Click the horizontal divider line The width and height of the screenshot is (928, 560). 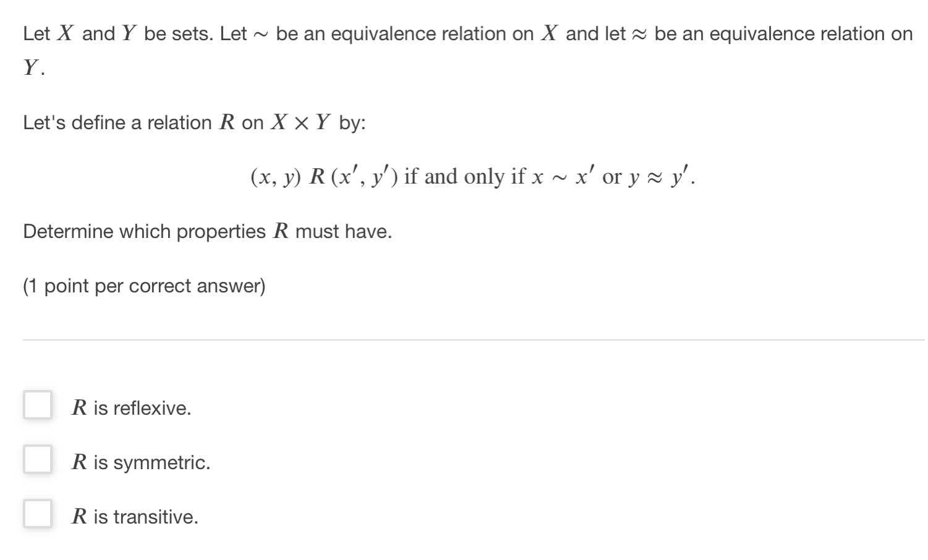464,339
